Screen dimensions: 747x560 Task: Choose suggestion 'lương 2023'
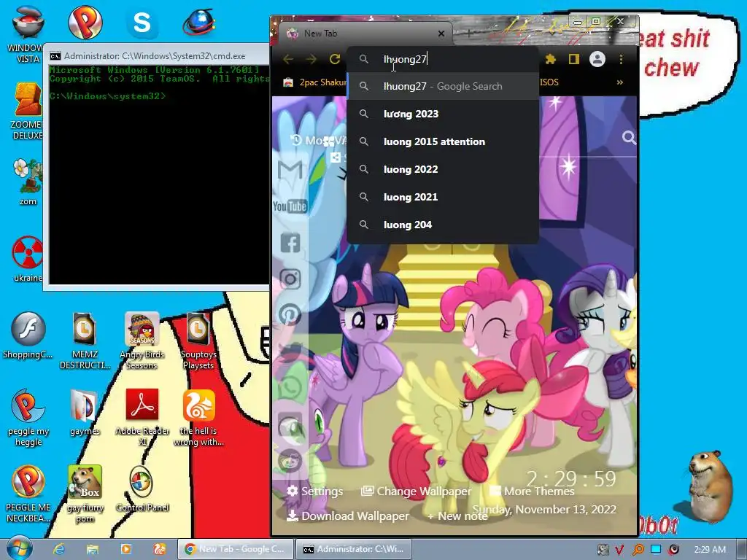tap(443, 114)
